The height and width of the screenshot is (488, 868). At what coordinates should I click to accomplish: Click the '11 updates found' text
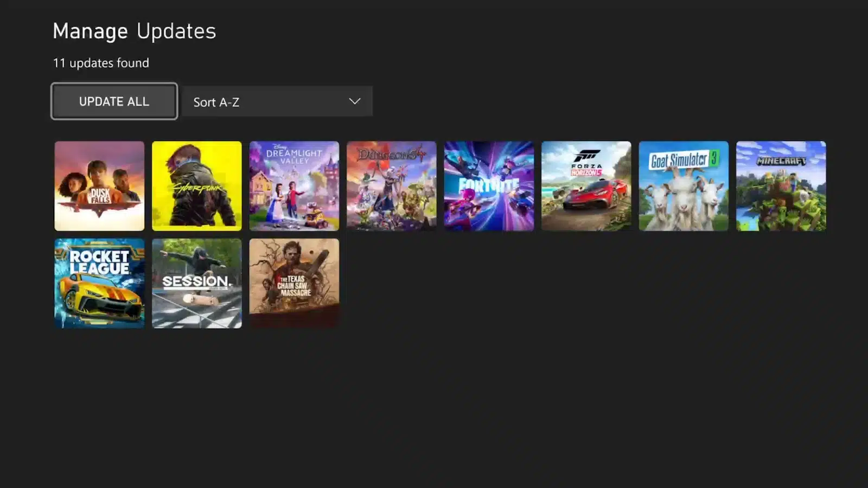[101, 63]
